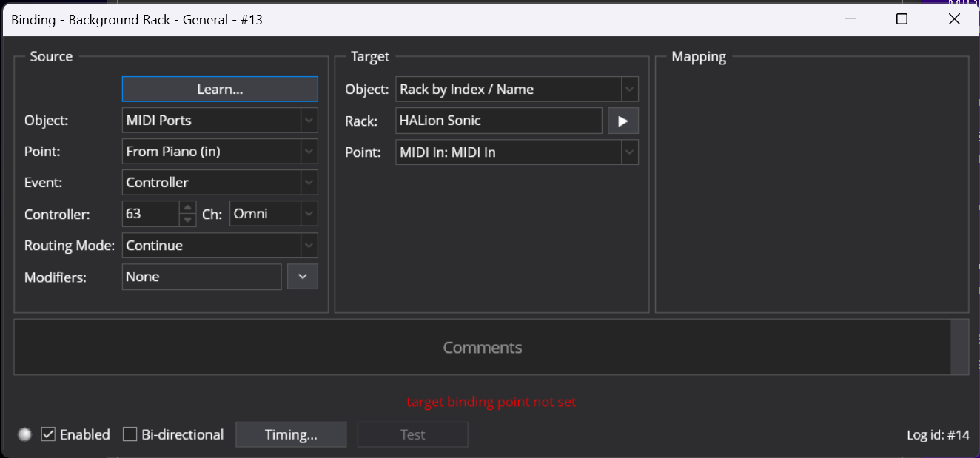Viewport: 980px width, 458px height.
Task: Click the Controller number field showing 63
Action: coord(151,214)
